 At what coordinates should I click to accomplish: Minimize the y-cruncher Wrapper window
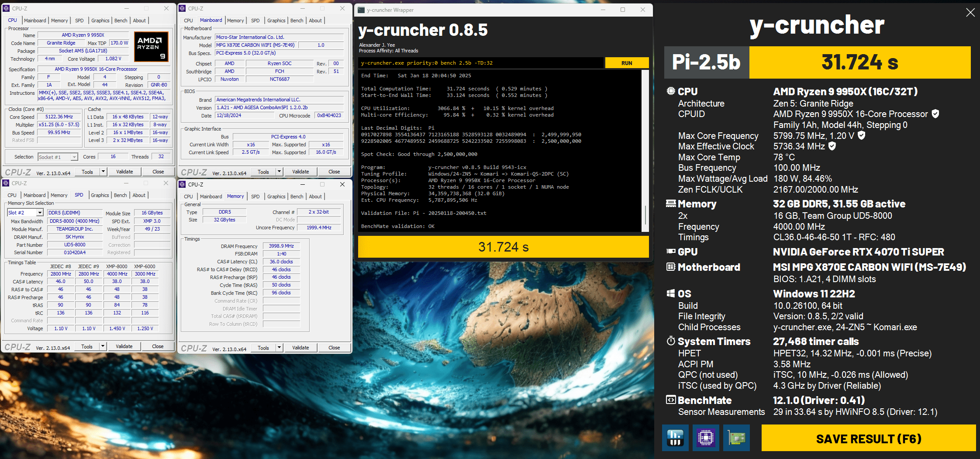tap(603, 10)
